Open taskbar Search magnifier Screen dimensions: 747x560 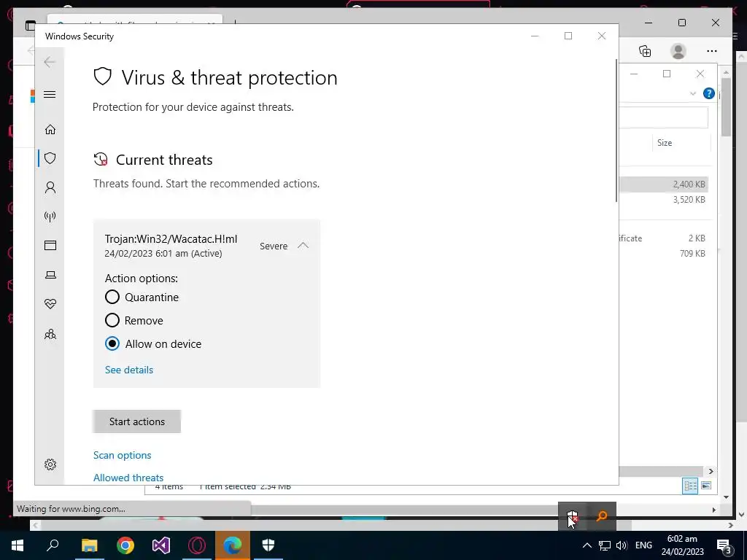(53, 545)
